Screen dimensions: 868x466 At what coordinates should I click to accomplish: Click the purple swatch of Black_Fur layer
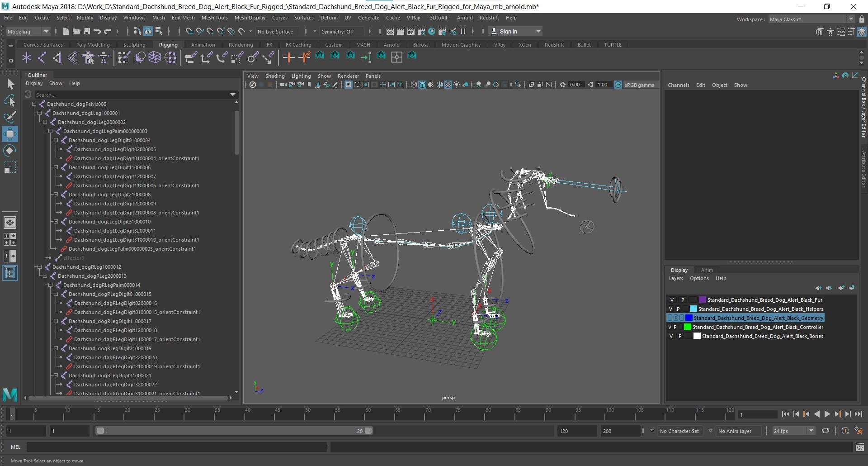click(x=702, y=300)
